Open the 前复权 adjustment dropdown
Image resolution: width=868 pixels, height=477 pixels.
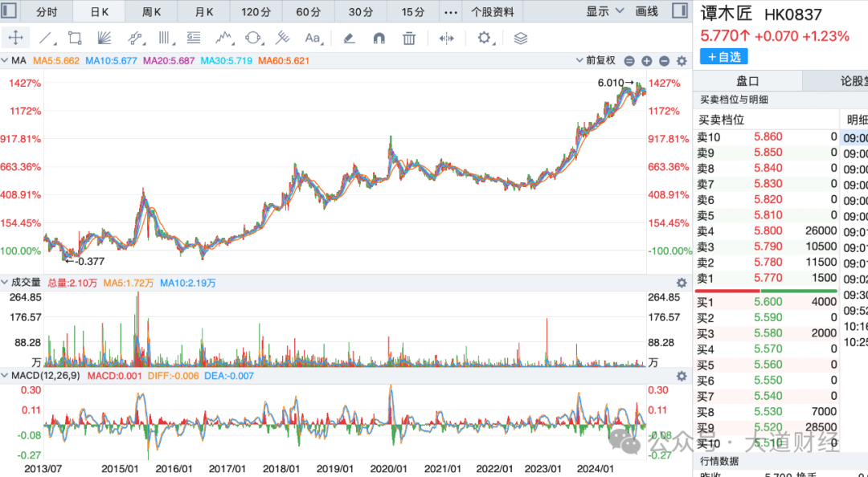click(x=596, y=60)
